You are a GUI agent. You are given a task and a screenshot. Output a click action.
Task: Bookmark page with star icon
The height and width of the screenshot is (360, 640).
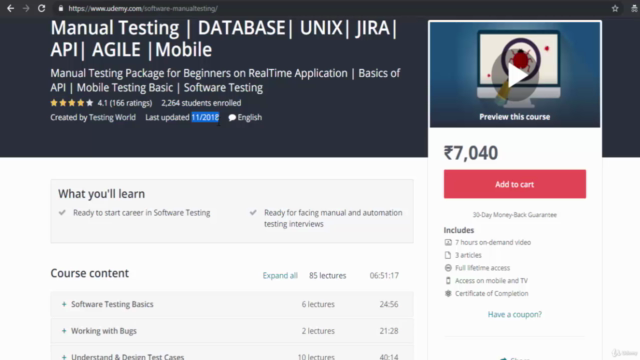click(615, 9)
